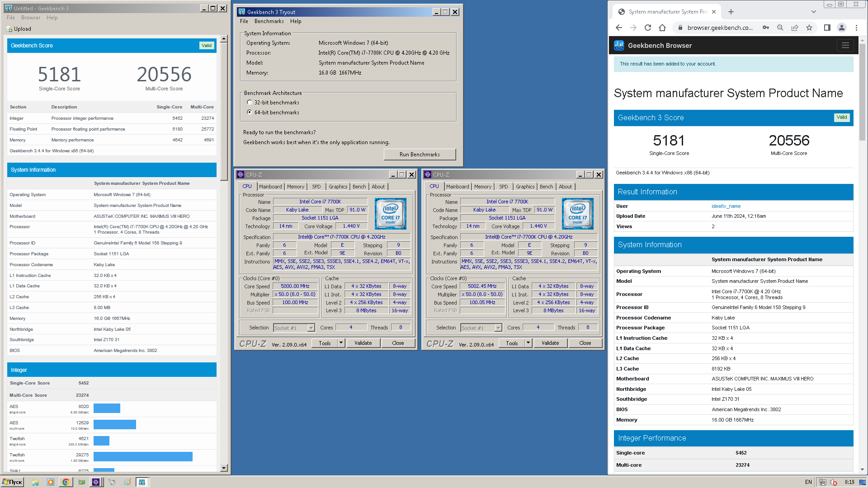Open Chrome tab search chevron
Screen dimensions: 868x488
coord(814,12)
